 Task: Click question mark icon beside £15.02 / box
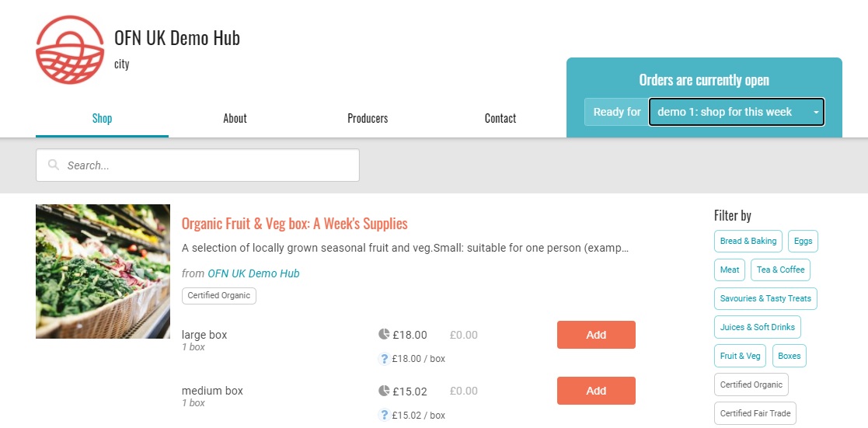tap(383, 416)
